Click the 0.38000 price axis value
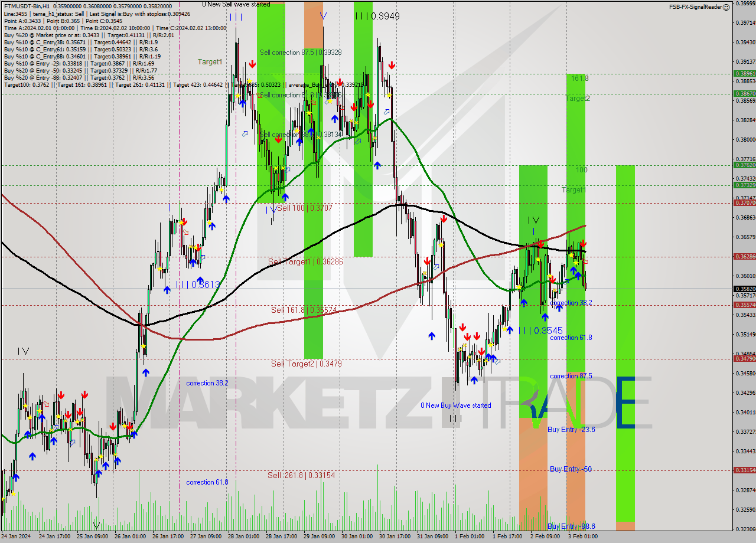This screenshot has width=756, height=543. point(746,140)
